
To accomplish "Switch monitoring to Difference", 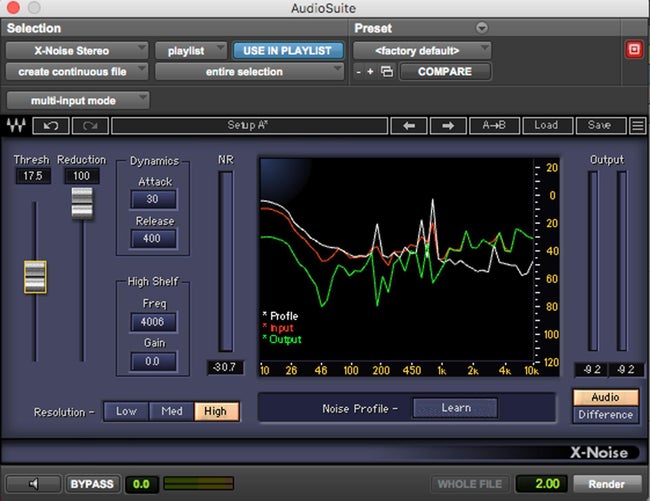I will pyautogui.click(x=606, y=415).
